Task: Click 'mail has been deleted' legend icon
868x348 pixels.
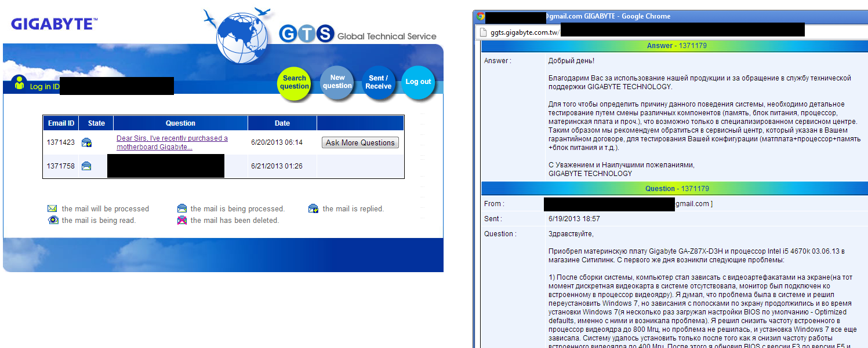Action: click(x=182, y=220)
